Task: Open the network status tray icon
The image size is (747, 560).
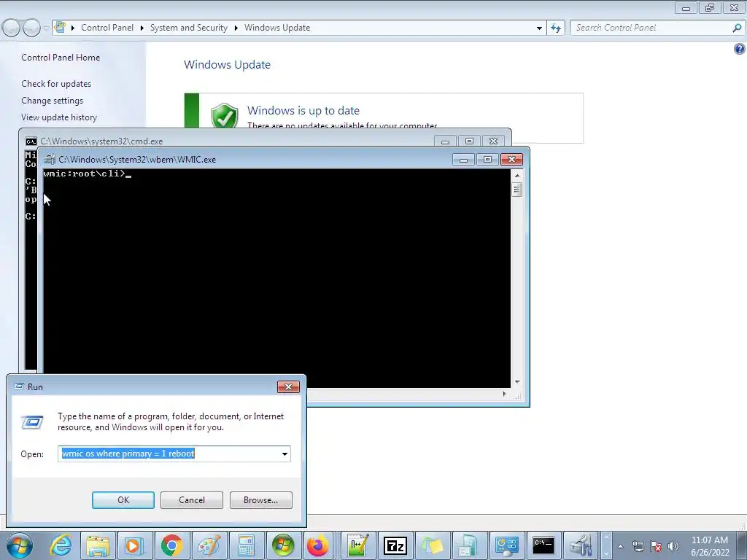Action: pos(638,546)
